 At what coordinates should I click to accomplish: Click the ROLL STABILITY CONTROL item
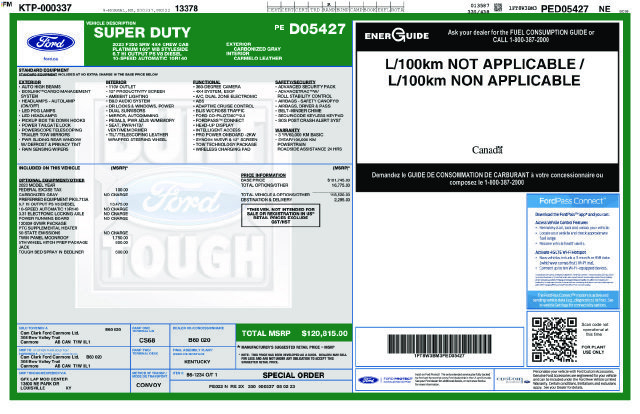[x=304, y=96]
